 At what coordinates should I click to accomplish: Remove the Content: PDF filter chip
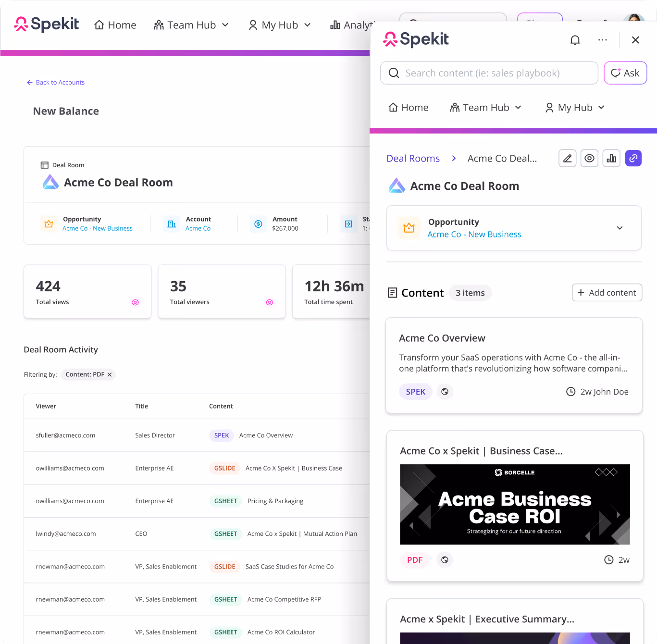pyautogui.click(x=110, y=374)
